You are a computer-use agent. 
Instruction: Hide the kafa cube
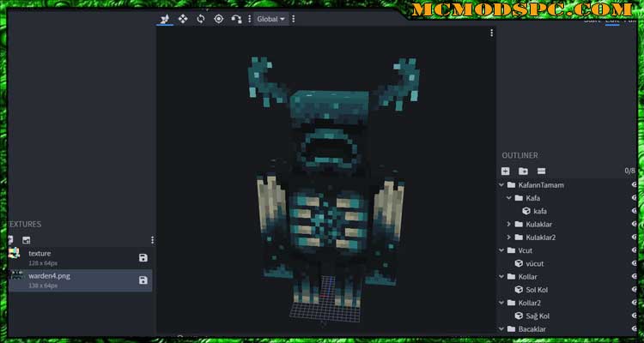(635, 211)
